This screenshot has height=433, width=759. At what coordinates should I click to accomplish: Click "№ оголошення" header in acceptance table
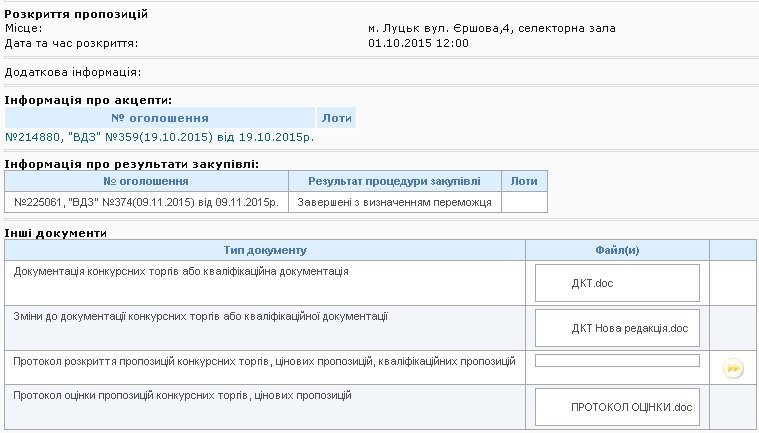(x=160, y=118)
